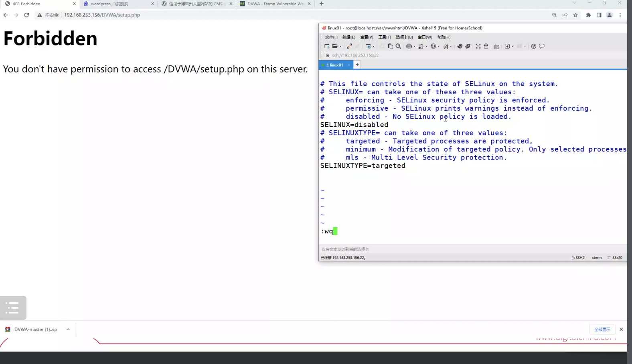Close the linux01 session tab in Xshell

pyautogui.click(x=349, y=65)
